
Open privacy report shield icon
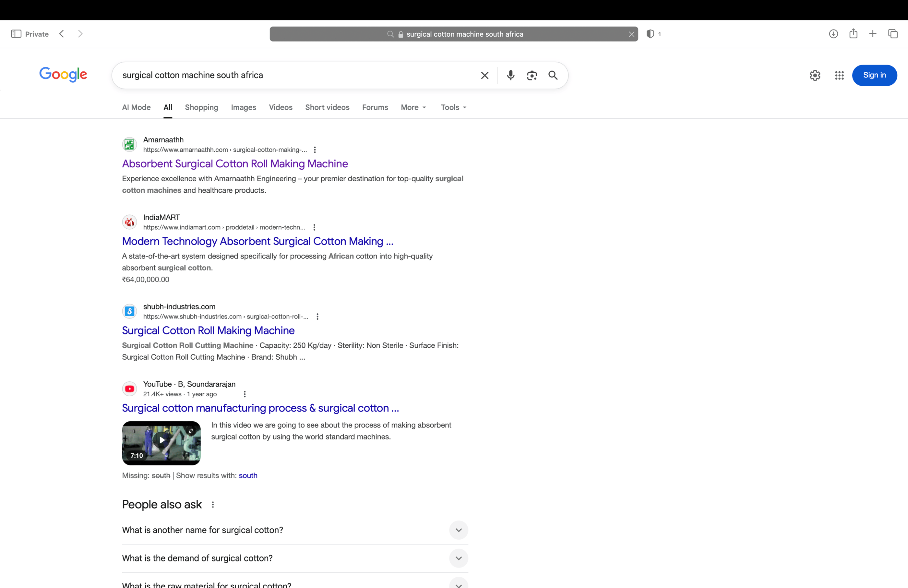click(x=651, y=34)
